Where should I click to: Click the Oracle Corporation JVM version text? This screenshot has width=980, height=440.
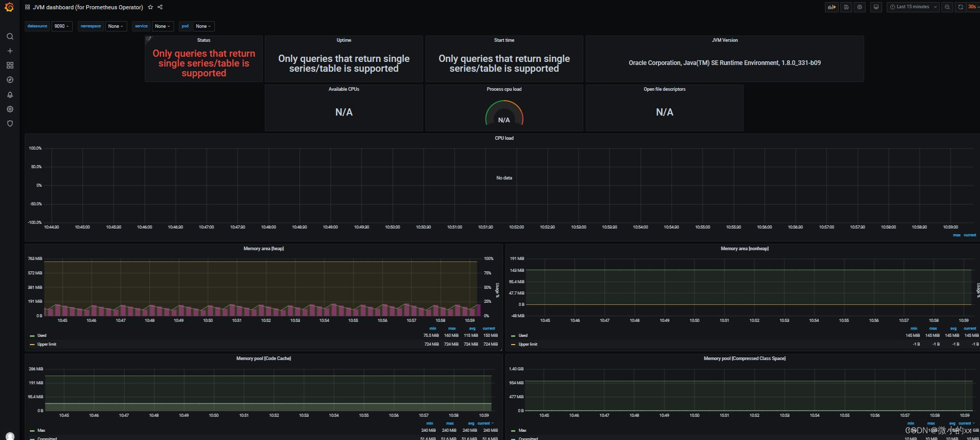click(724, 63)
